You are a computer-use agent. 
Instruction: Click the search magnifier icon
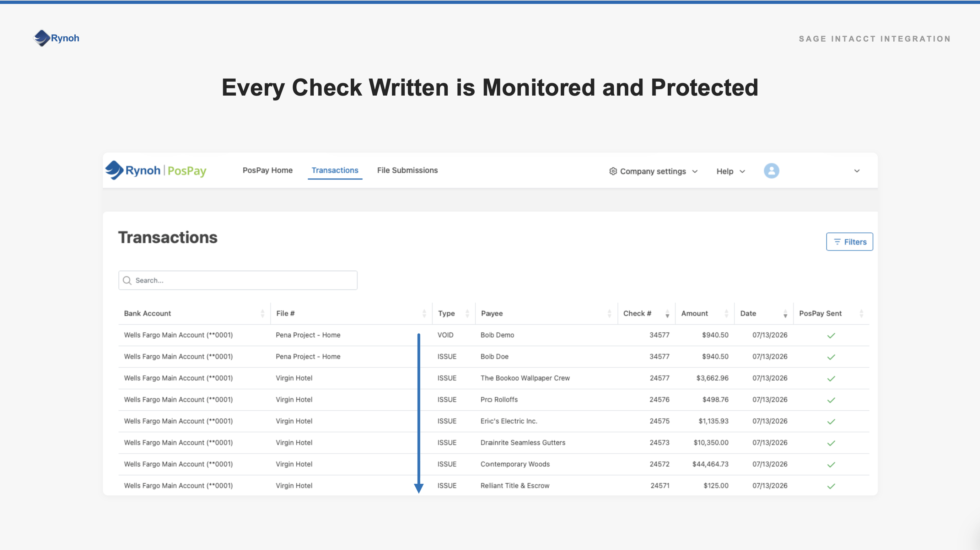(x=127, y=280)
